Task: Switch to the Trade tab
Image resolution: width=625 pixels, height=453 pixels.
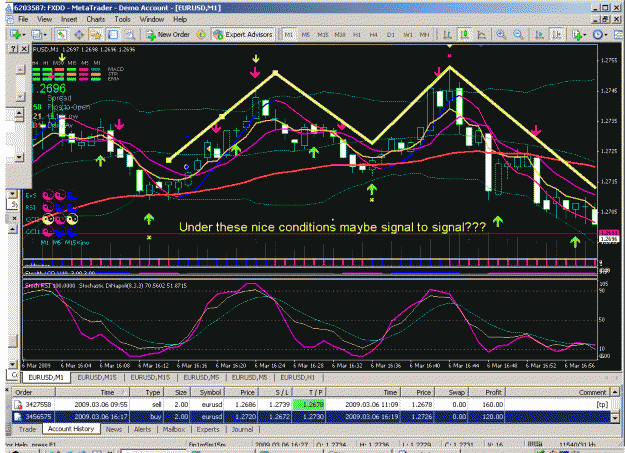Action: (28, 429)
